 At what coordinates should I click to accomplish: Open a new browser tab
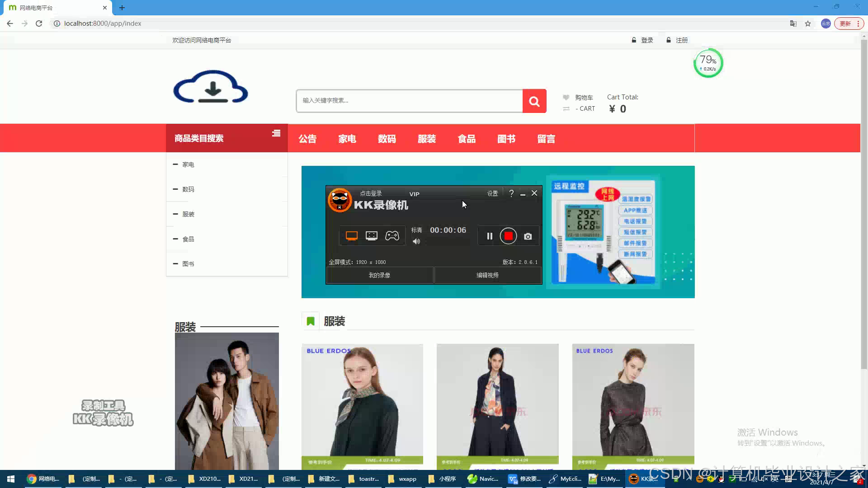[x=122, y=8]
